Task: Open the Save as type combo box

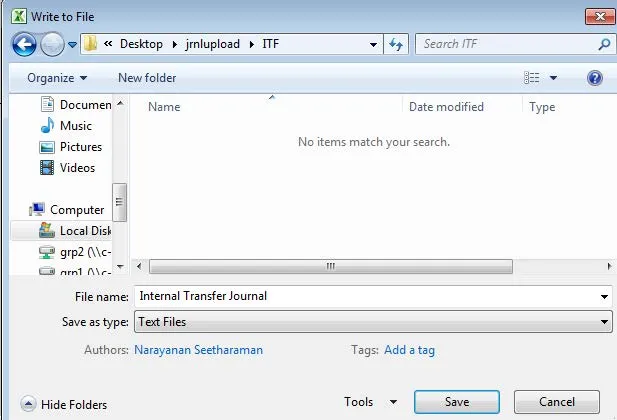Action: point(373,322)
